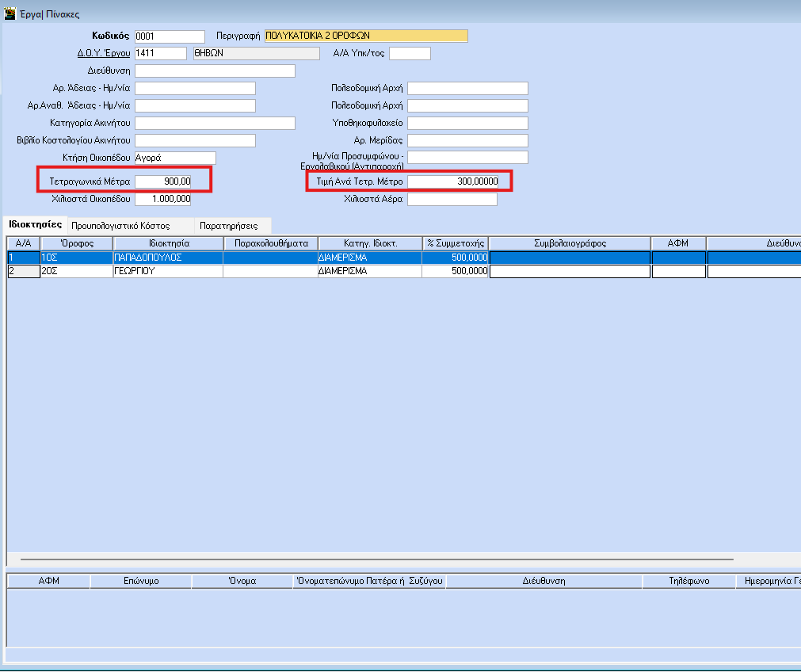Click the Τιμή Ανά Τετρ. Μέτρο field
Viewport: 801px width, 672px height.
click(453, 181)
